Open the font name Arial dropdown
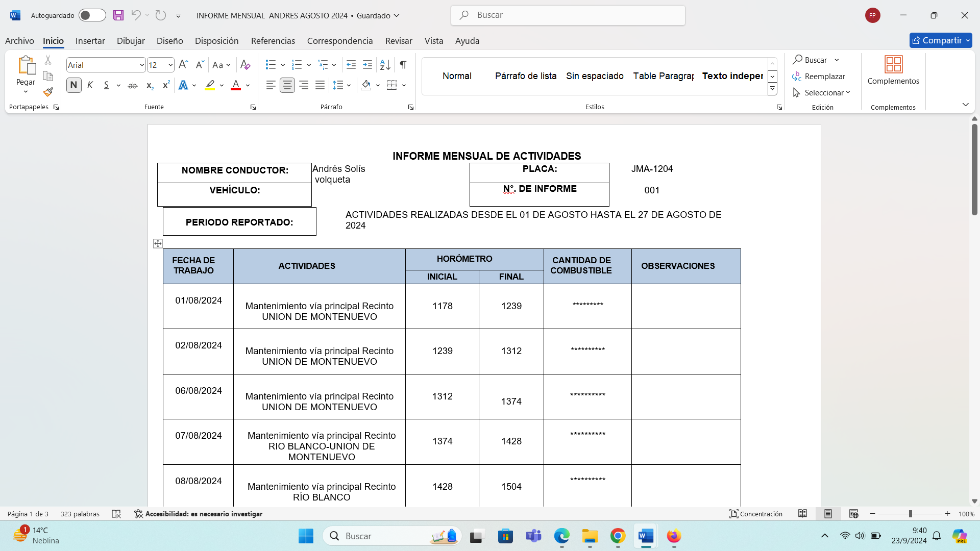This screenshot has width=980, height=551. (141, 65)
